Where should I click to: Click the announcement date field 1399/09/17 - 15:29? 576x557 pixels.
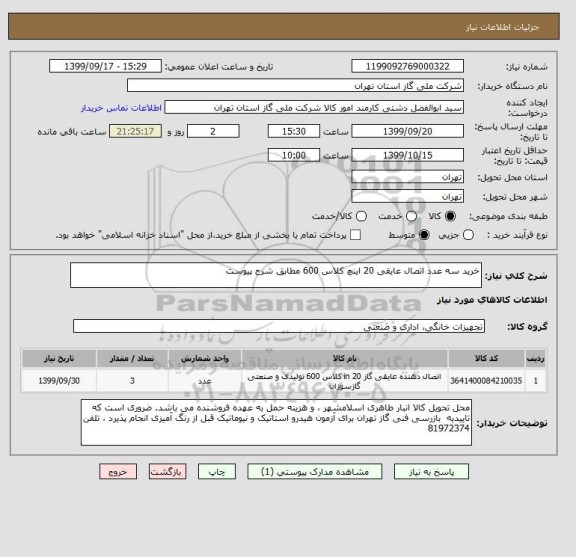[105, 67]
